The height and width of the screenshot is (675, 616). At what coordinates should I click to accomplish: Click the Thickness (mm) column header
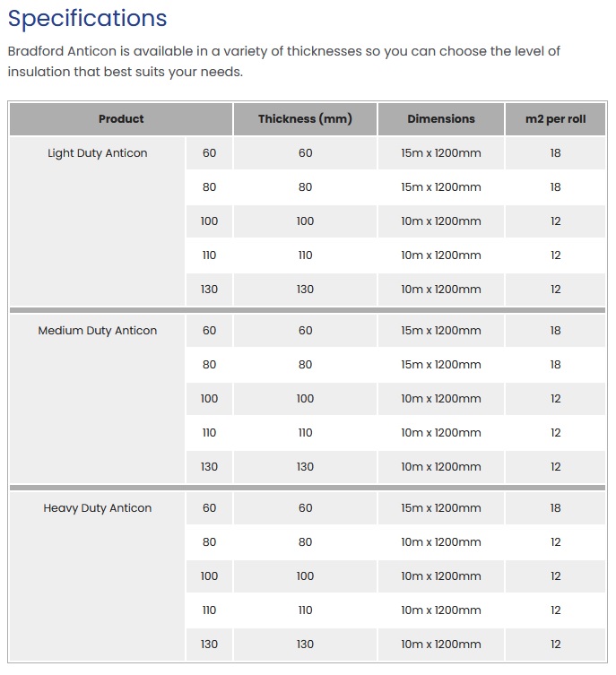(x=305, y=119)
